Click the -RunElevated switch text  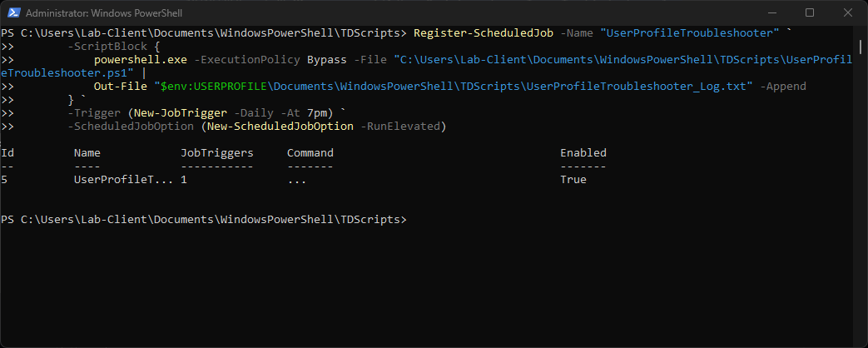(400, 127)
